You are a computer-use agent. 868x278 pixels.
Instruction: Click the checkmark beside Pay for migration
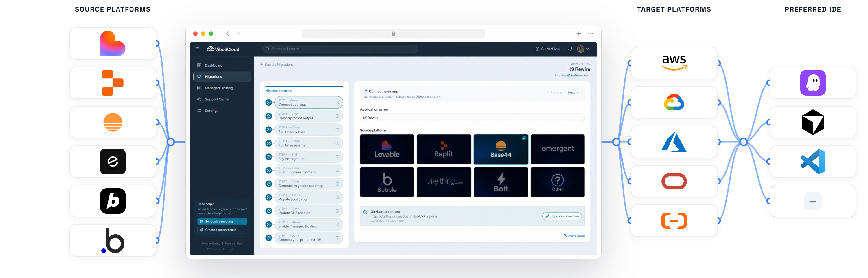[x=269, y=157]
